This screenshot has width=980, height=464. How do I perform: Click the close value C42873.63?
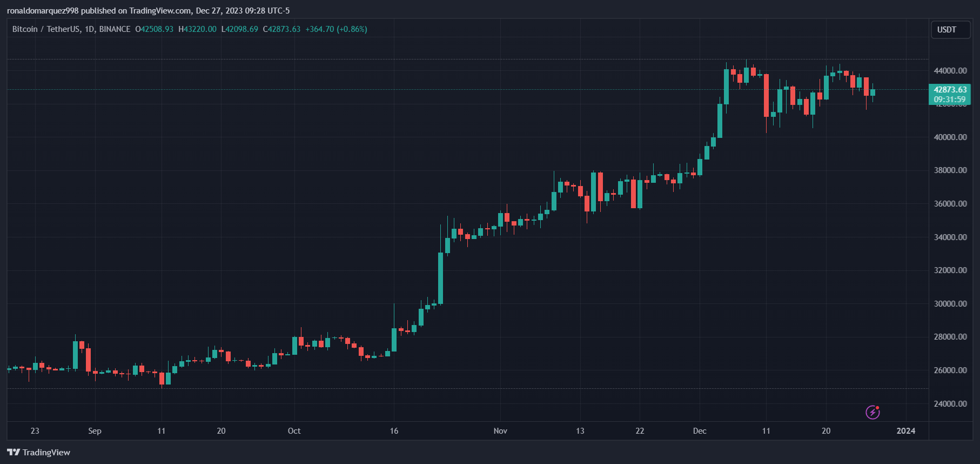pyautogui.click(x=281, y=29)
